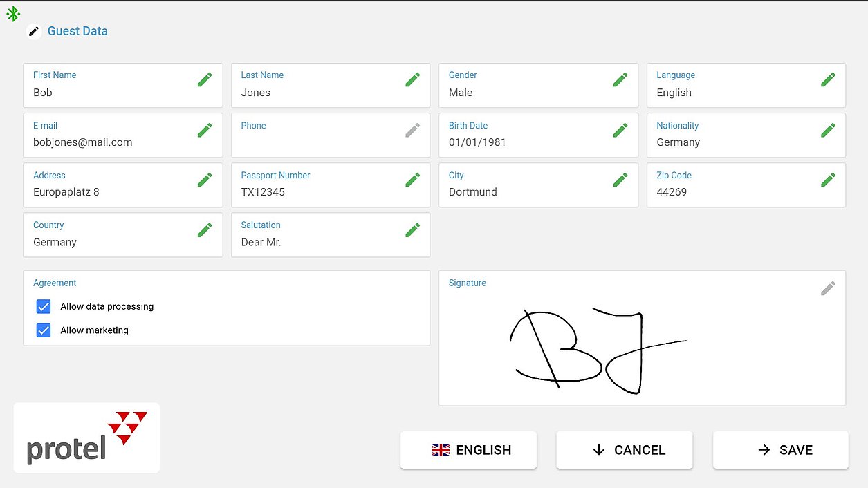The width and height of the screenshot is (868, 488).
Task: Click the Bluetooth status icon
Action: (13, 14)
